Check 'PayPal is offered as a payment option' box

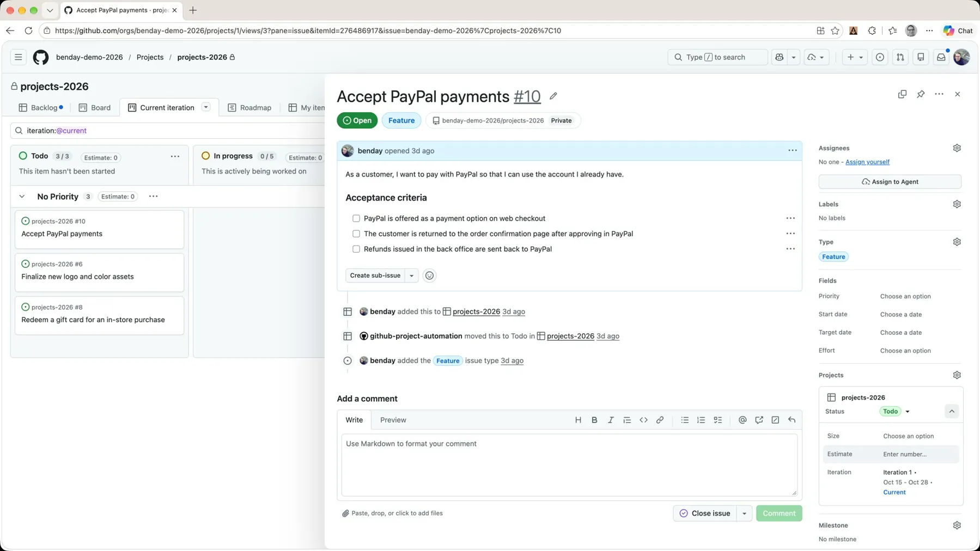(356, 218)
